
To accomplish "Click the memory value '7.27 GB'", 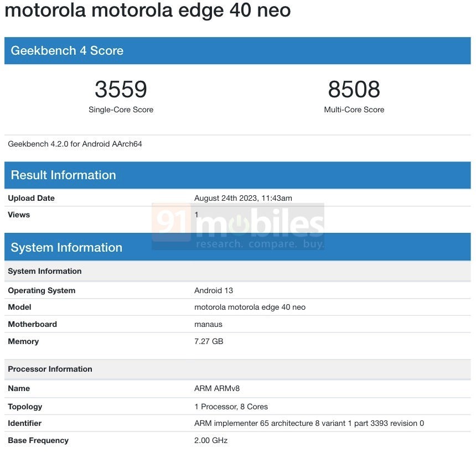I will (x=209, y=341).
